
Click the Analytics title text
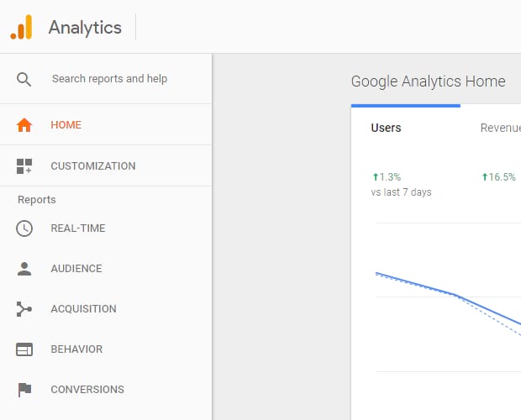(x=85, y=28)
